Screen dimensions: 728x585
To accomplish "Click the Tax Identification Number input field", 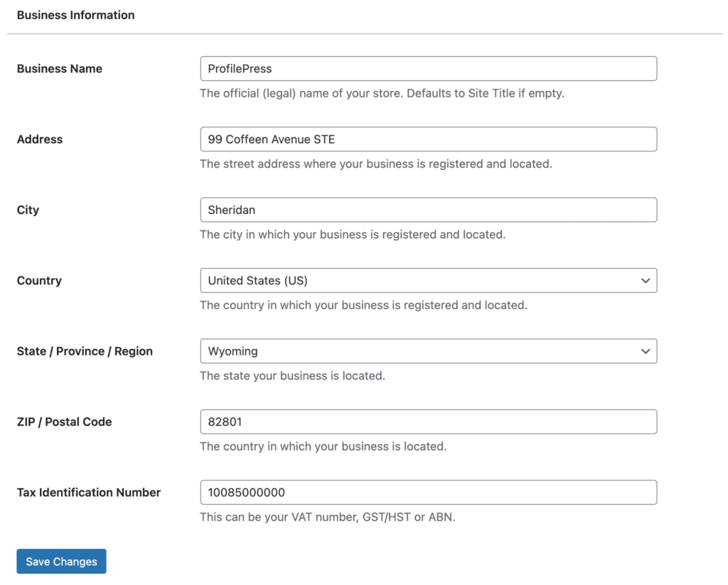I will pyautogui.click(x=428, y=493).
